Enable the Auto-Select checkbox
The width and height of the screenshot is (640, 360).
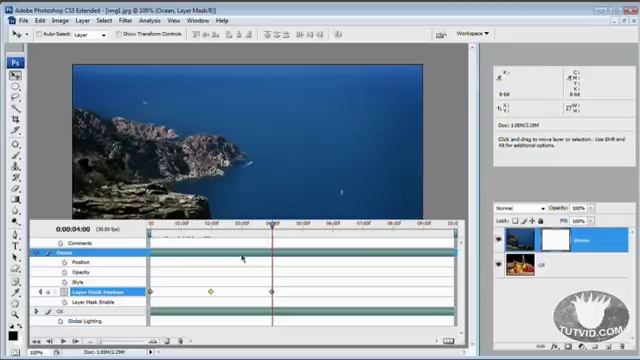39,34
